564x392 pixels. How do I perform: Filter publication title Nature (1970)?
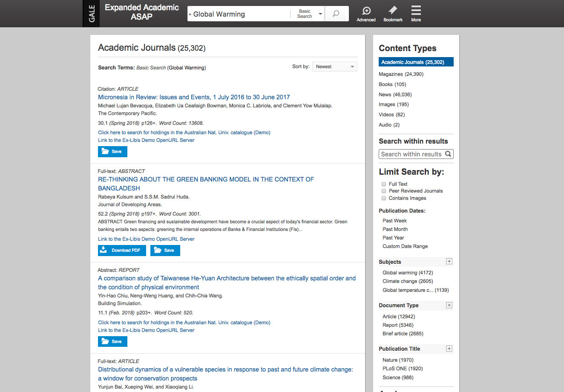(x=398, y=360)
